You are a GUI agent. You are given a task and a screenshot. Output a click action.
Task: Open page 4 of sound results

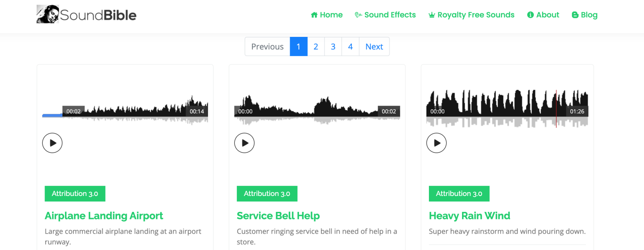350,46
